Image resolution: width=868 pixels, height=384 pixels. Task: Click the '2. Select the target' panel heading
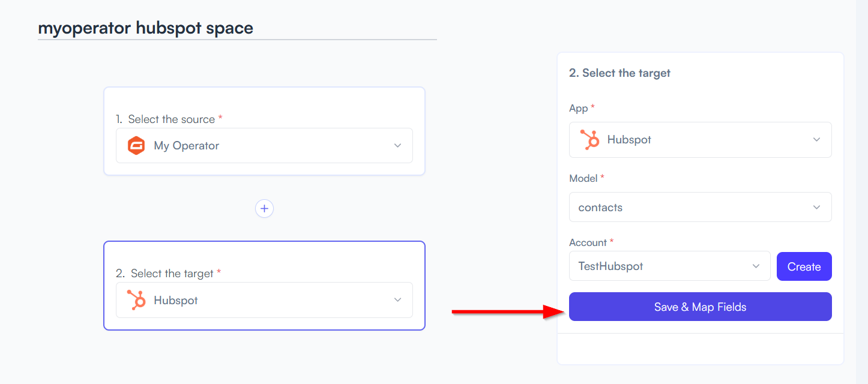tap(619, 73)
